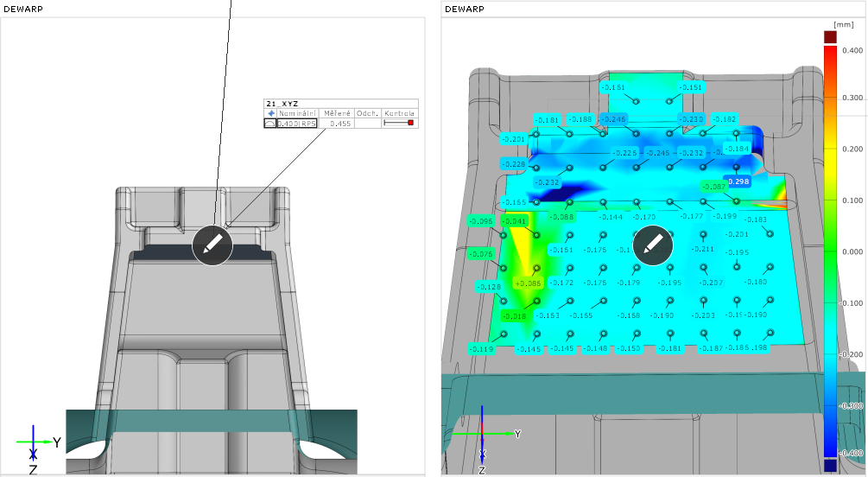The height and width of the screenshot is (477, 868).
Task: Click the Nominální column header
Action: point(297,113)
